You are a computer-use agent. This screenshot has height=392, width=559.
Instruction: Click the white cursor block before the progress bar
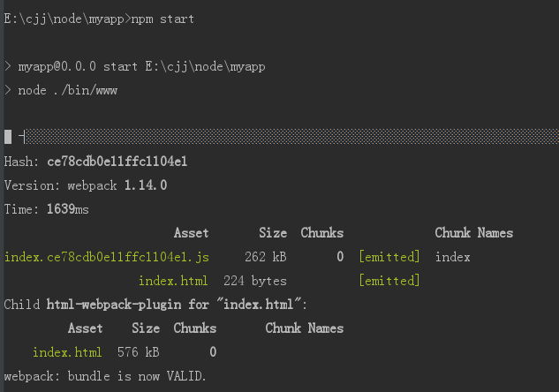click(8, 137)
